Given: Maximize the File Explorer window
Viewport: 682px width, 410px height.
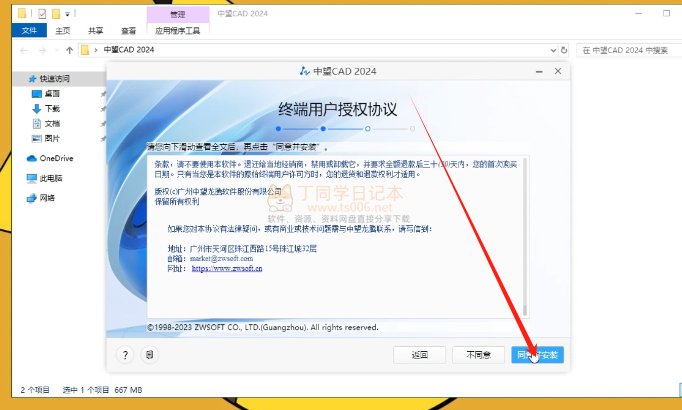Looking at the screenshot, I should click(x=666, y=13).
